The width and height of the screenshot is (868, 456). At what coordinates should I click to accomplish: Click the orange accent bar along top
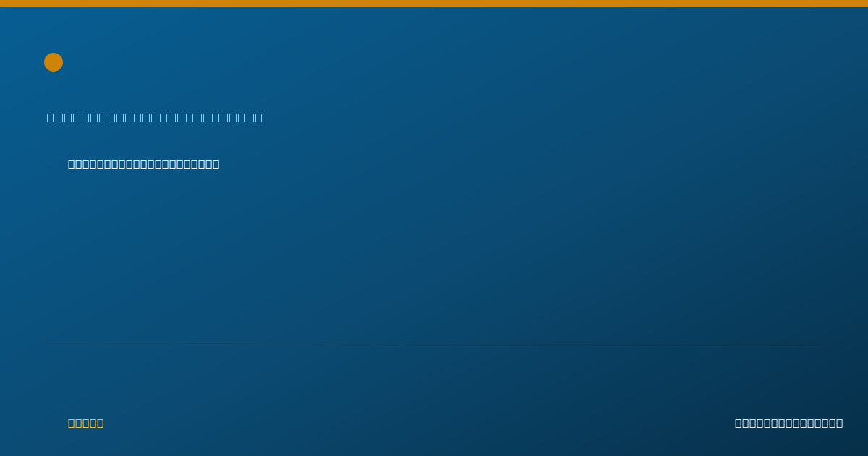click(434, 4)
